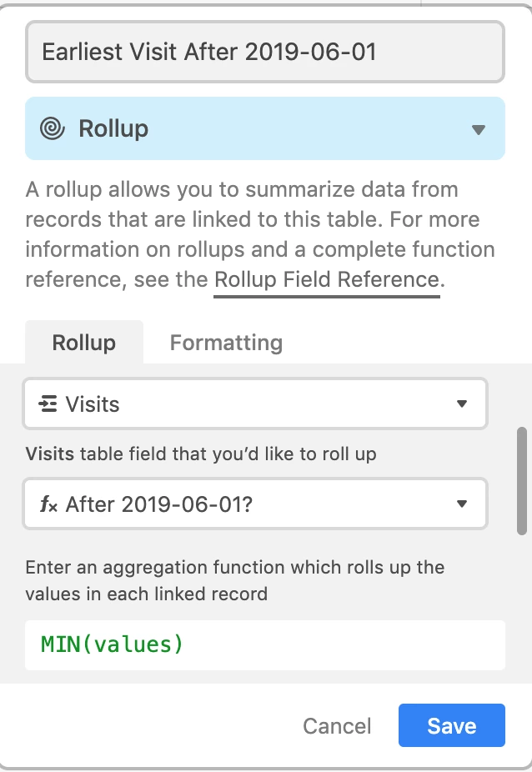532x772 pixels.
Task: Switch to the Formatting tab
Action: tap(226, 342)
